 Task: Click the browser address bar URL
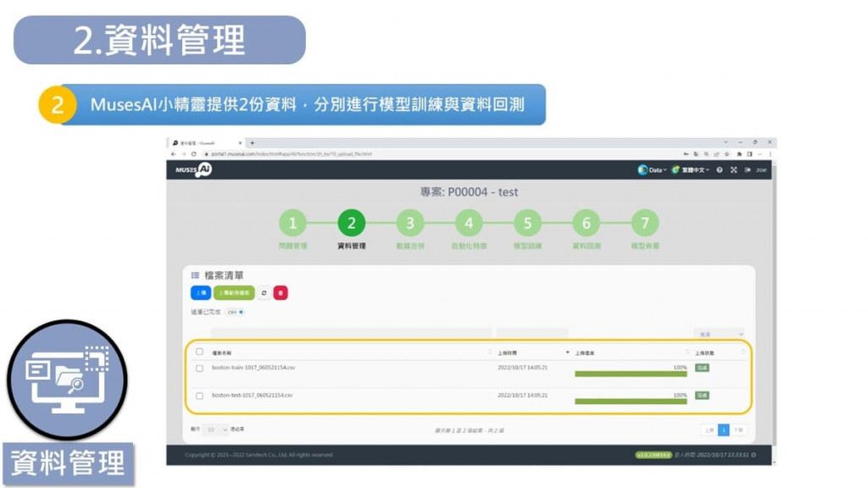(x=292, y=154)
